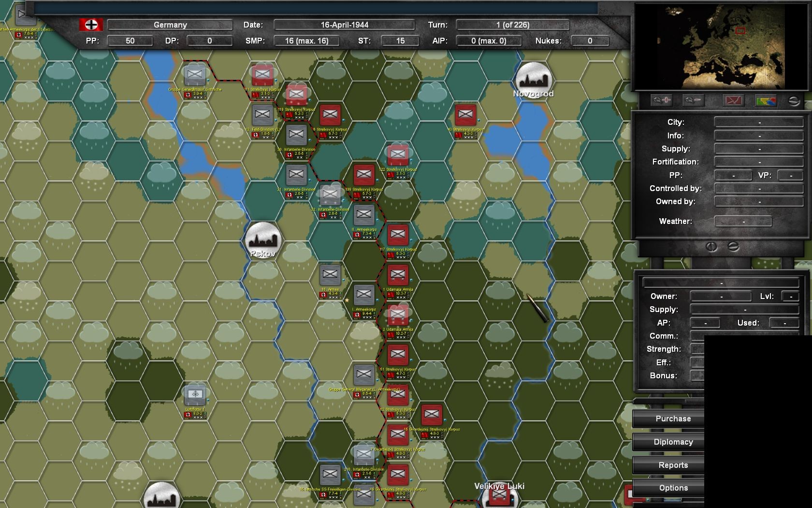812x508 pixels.
Task: Click the Options button
Action: [673, 488]
